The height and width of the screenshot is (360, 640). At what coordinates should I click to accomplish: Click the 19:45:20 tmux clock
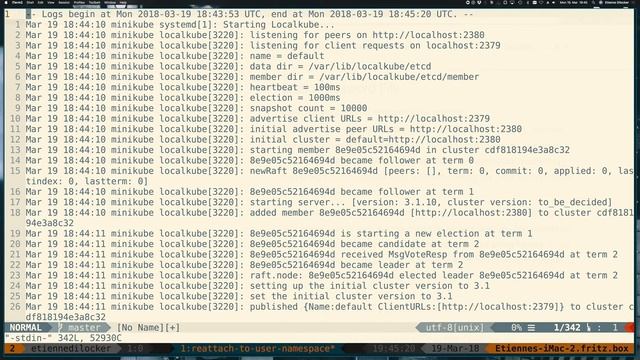click(x=393, y=349)
